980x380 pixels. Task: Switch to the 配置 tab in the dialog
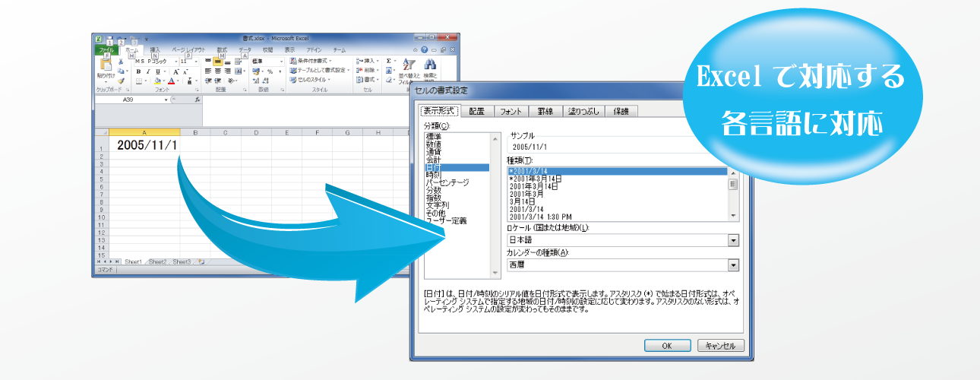click(476, 111)
